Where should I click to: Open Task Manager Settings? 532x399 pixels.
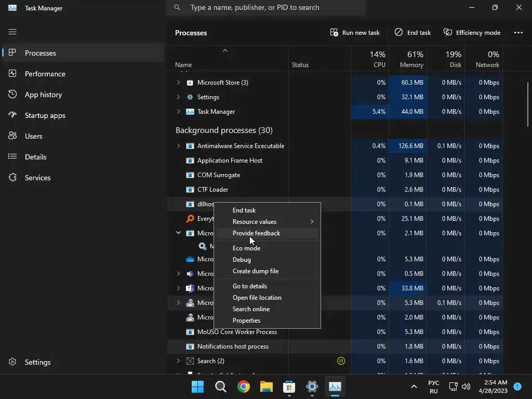tap(83, 362)
